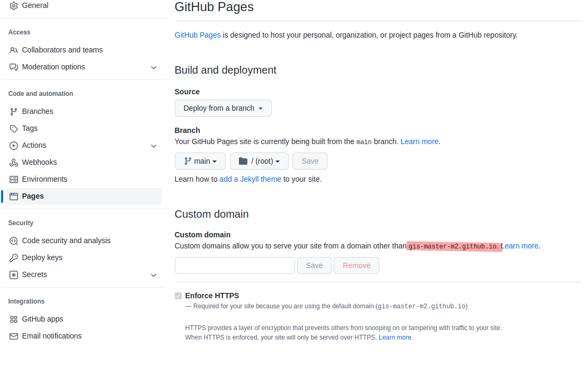The image size is (588, 365).
Task: Click the Build and deployment heading
Action: click(x=225, y=70)
